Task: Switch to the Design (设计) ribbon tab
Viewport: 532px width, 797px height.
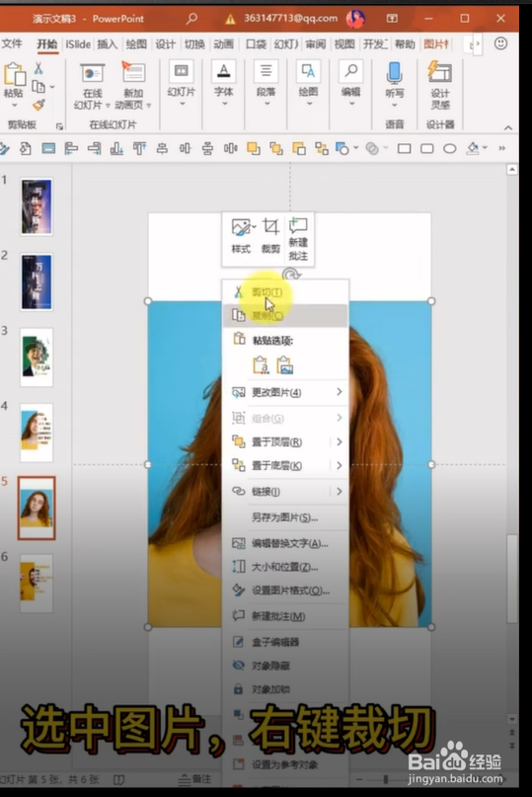Action: 165,44
